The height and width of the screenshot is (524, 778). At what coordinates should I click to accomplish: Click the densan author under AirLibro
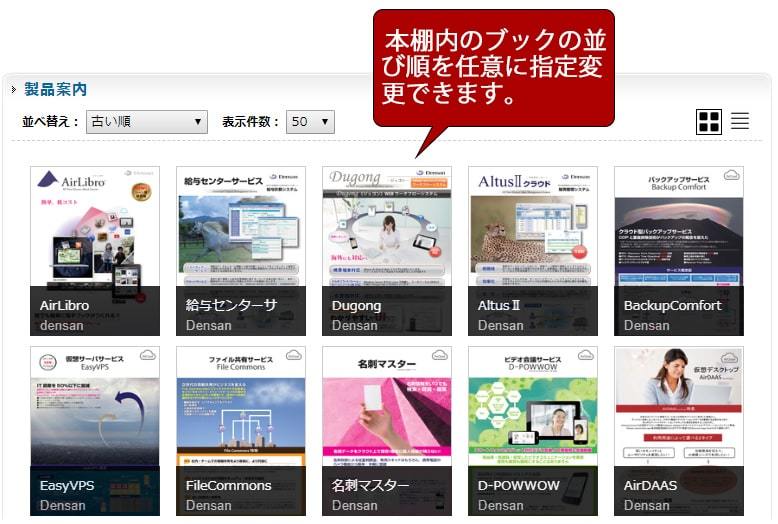pyautogui.click(x=62, y=326)
